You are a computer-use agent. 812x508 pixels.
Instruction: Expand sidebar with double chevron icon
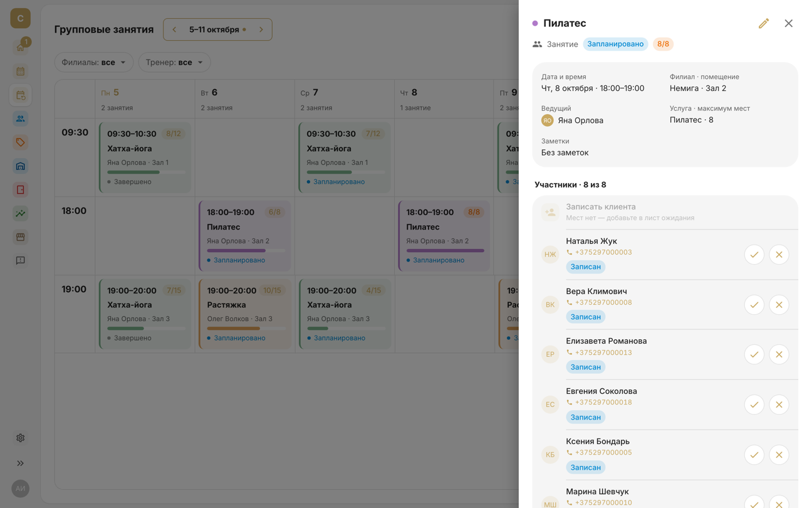tap(20, 463)
